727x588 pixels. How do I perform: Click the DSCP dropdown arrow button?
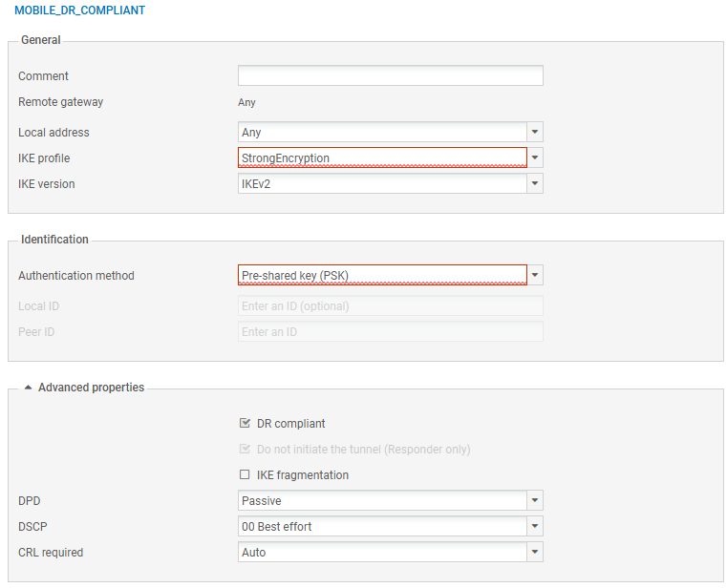point(535,527)
